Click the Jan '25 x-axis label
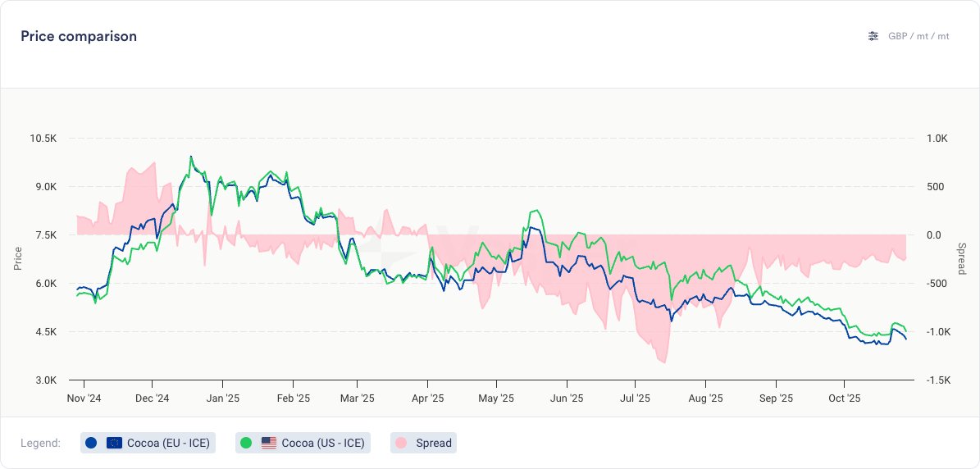 (222, 398)
